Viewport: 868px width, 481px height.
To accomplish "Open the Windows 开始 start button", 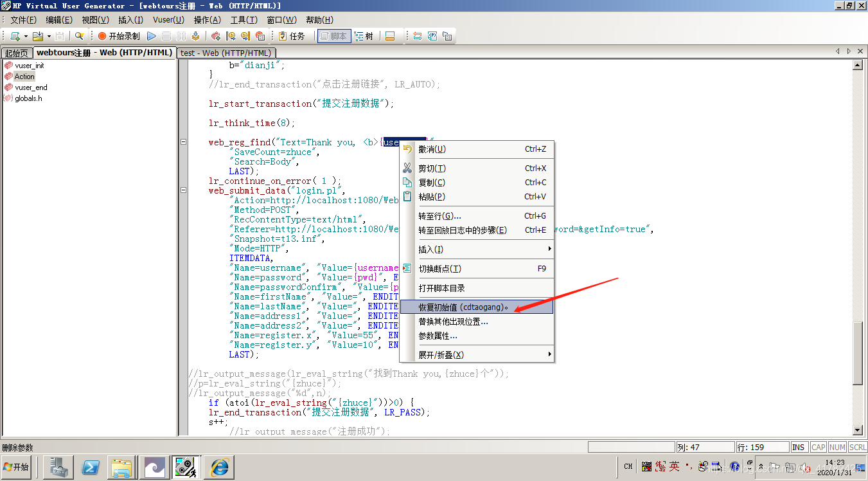I will click(17, 467).
